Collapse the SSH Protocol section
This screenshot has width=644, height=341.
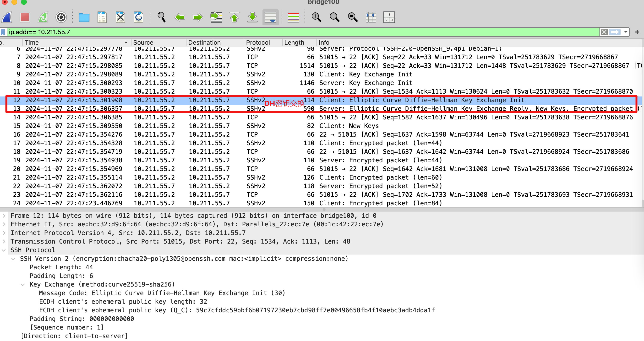click(x=4, y=250)
